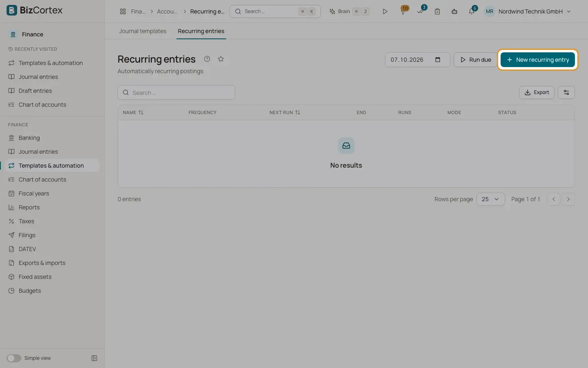Click the play icon in the top bar
Image resolution: width=588 pixels, height=368 pixels.
[385, 11]
